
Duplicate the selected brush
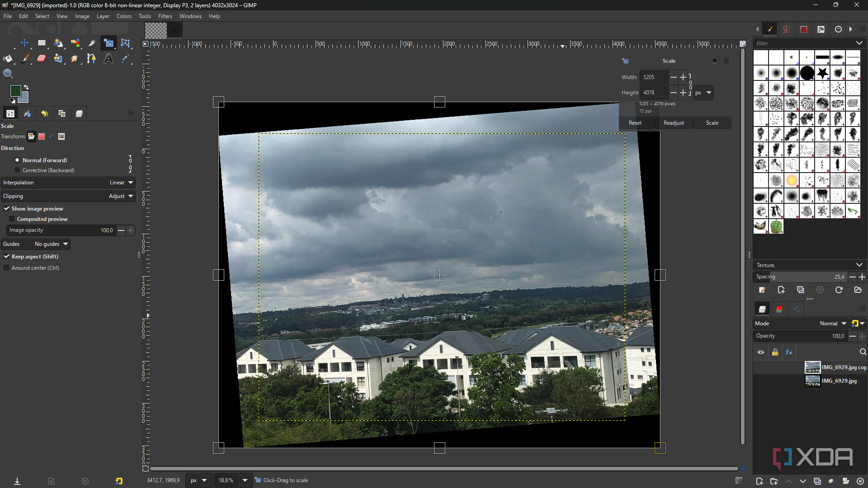[x=801, y=290]
